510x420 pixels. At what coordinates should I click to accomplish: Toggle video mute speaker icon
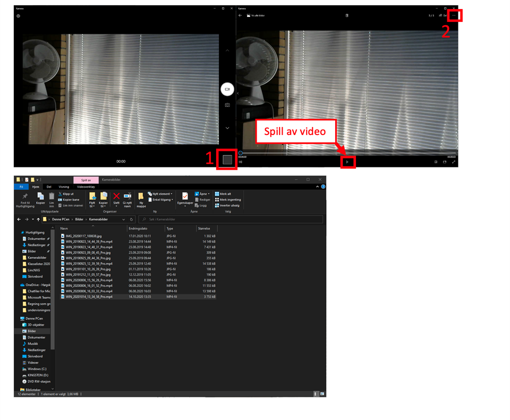(241, 162)
